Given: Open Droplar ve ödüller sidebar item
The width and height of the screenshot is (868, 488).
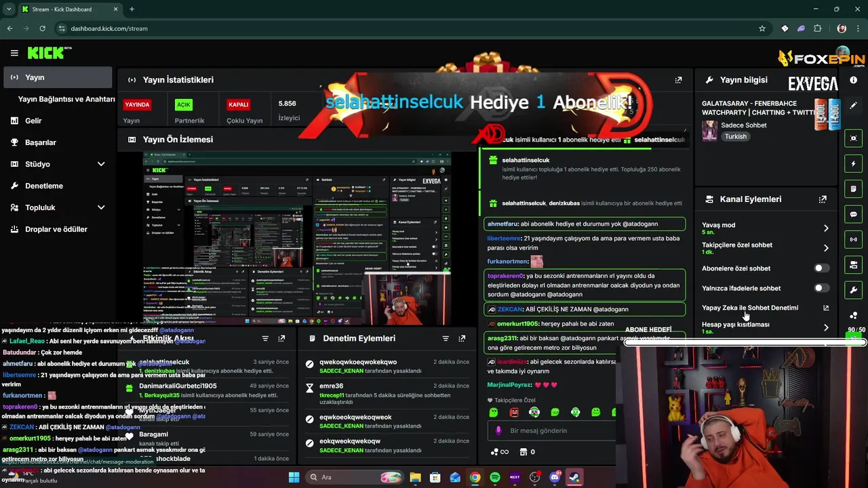Looking at the screenshot, I should 58,229.
